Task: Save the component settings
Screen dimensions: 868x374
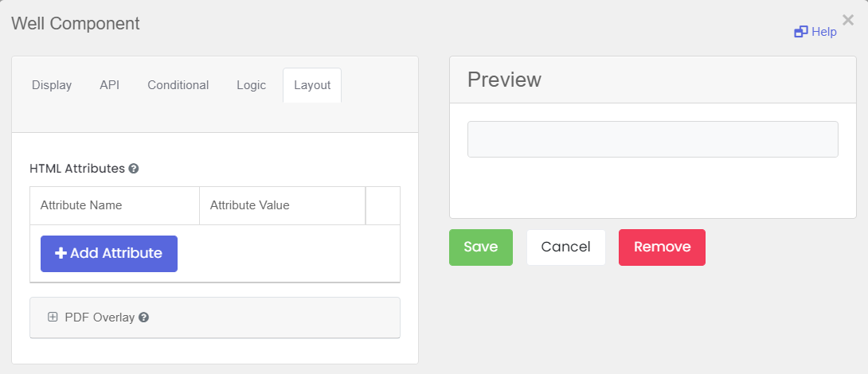Action: tap(481, 247)
